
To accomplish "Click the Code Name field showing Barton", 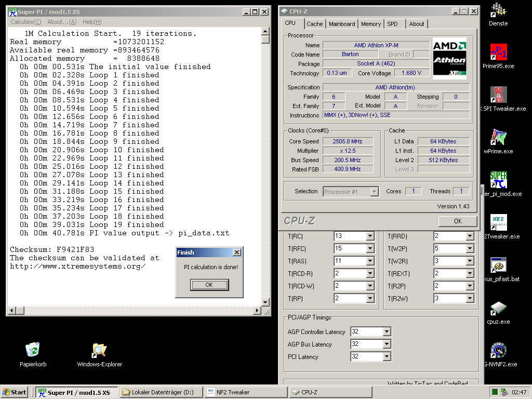I will pyautogui.click(x=350, y=54).
